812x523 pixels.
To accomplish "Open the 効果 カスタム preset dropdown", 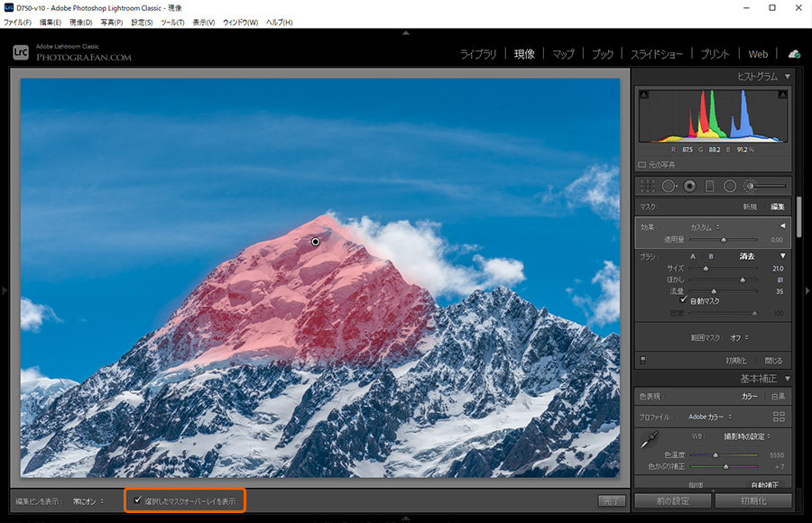I will point(705,227).
